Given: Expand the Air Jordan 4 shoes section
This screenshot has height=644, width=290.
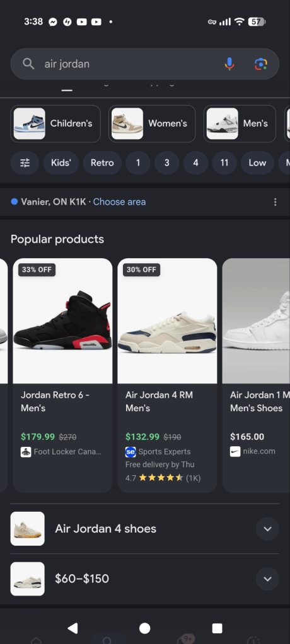Looking at the screenshot, I should click(x=145, y=529).
